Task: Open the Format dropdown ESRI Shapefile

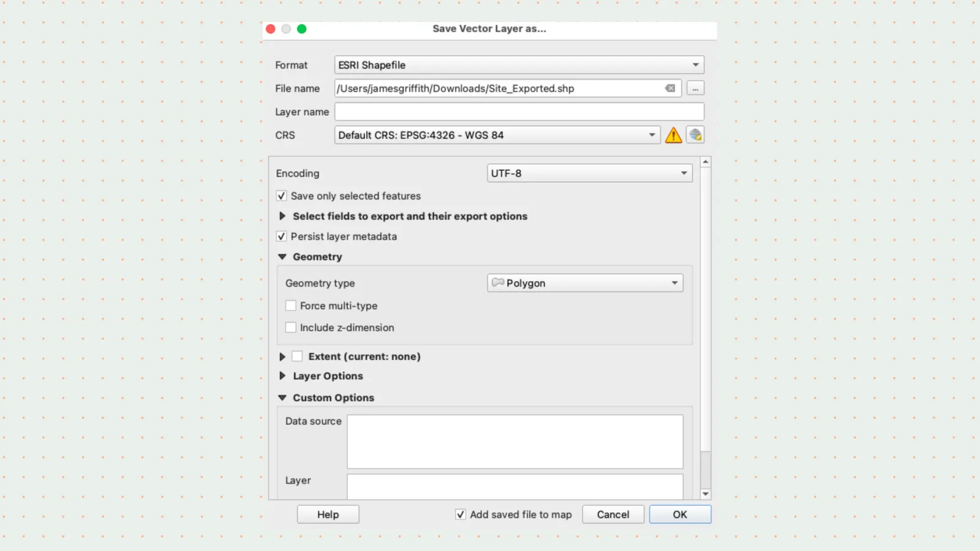Action: [x=519, y=65]
